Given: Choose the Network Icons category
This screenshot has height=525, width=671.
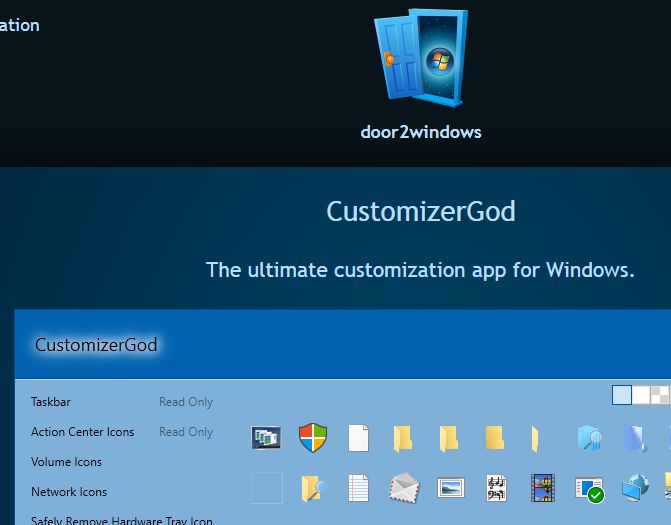Looking at the screenshot, I should pyautogui.click(x=69, y=492).
